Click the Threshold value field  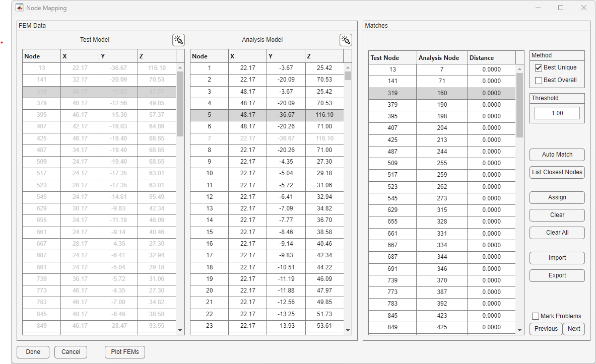[557, 113]
